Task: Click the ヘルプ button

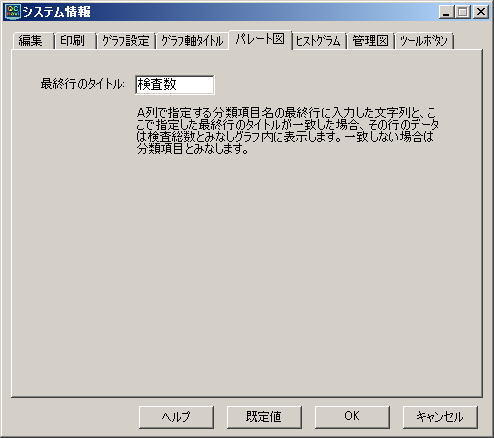Action: (x=176, y=417)
